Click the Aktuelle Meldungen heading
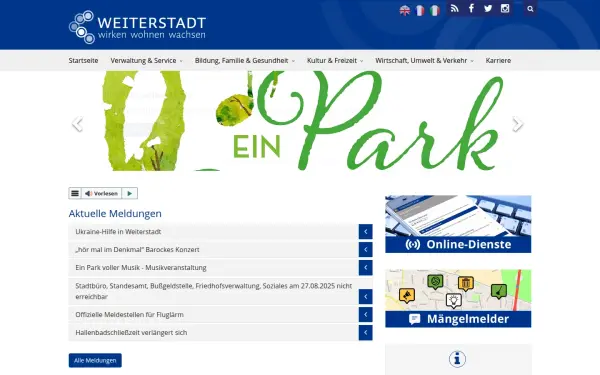The image size is (600, 375). 115,214
